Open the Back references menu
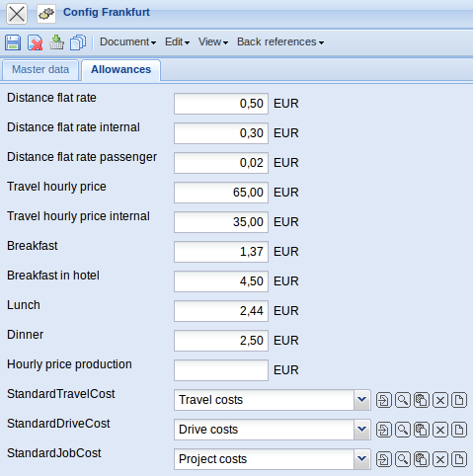473x476 pixels. (280, 42)
